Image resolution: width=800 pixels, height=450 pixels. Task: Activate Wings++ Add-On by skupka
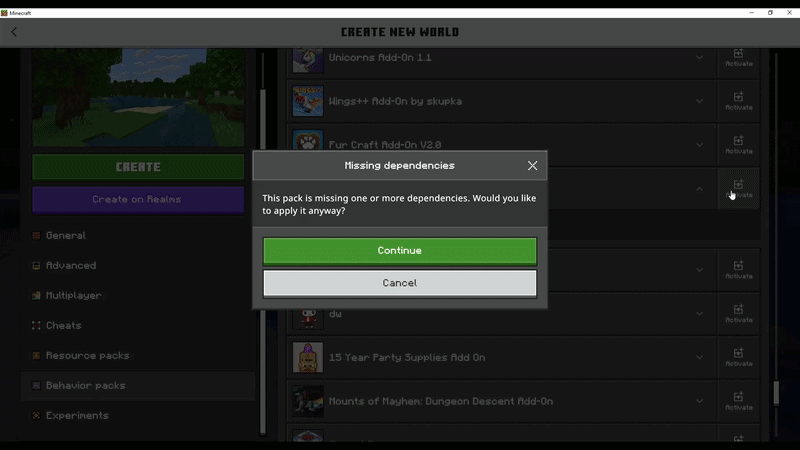tap(738, 101)
